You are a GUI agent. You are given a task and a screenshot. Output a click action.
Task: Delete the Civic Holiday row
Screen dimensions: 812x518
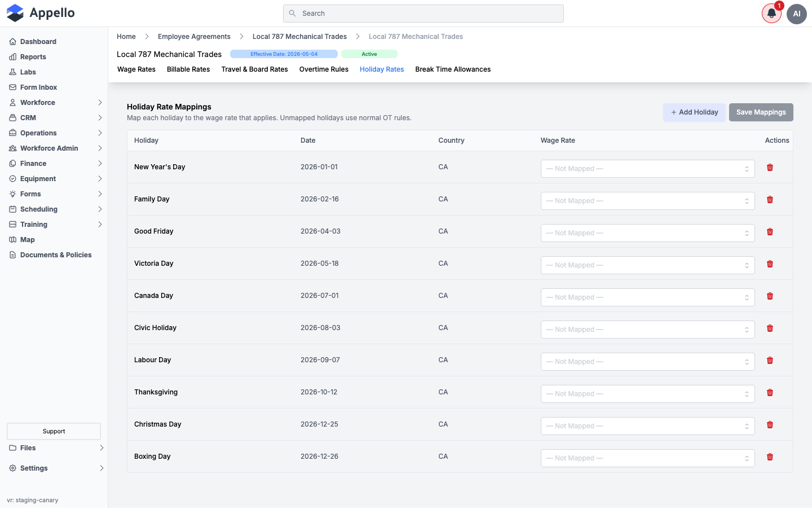[770, 328]
